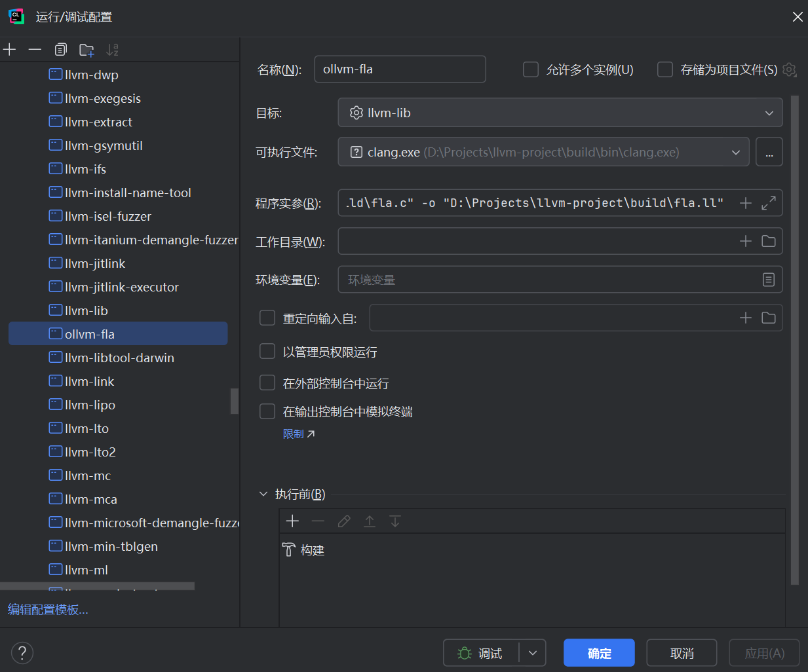The height and width of the screenshot is (672, 808).
Task: Select llvm-gsymutil configuration
Action: tap(104, 145)
